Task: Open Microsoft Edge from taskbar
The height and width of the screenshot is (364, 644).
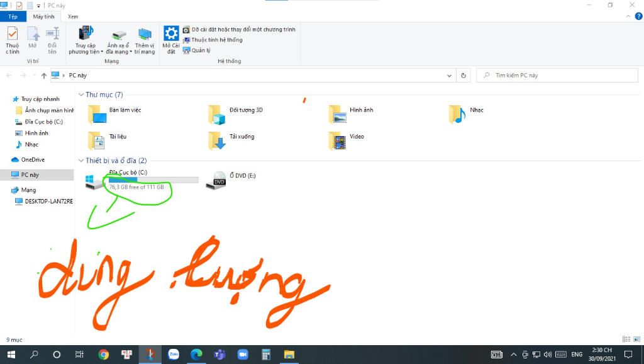Action: tap(196, 354)
